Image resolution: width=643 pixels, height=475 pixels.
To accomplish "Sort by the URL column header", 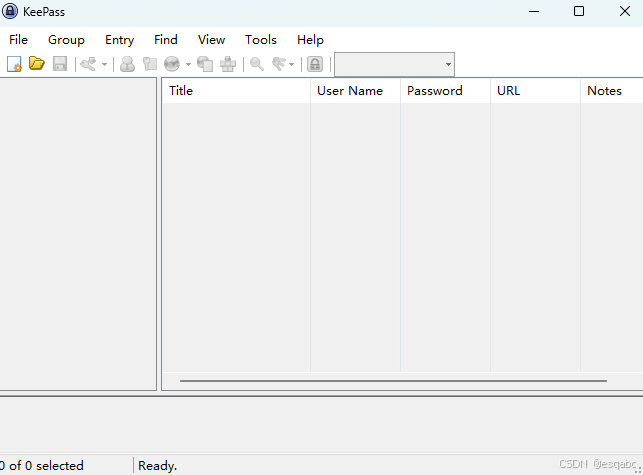I will click(x=536, y=91).
